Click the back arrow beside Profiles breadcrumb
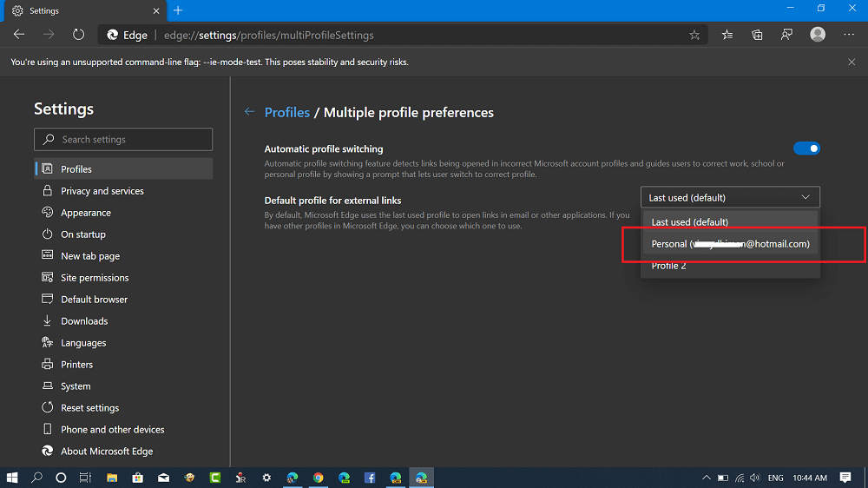The width and height of the screenshot is (868, 488). pos(250,112)
